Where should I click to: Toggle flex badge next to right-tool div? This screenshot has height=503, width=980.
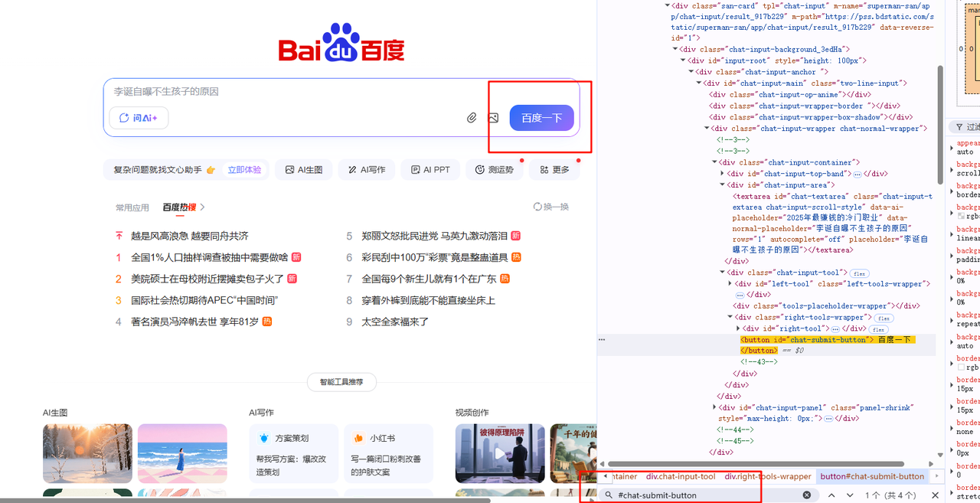[877, 329]
